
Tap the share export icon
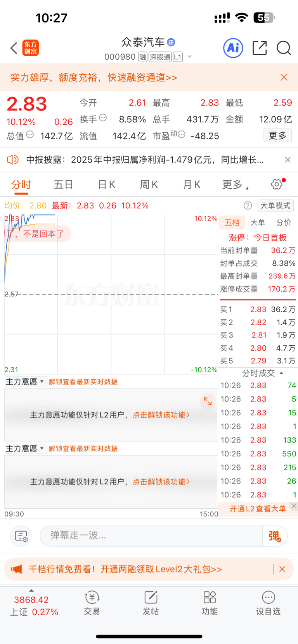260,48
